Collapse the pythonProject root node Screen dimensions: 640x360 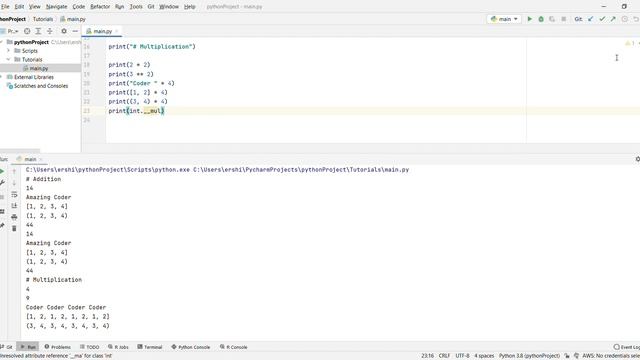point(2,42)
